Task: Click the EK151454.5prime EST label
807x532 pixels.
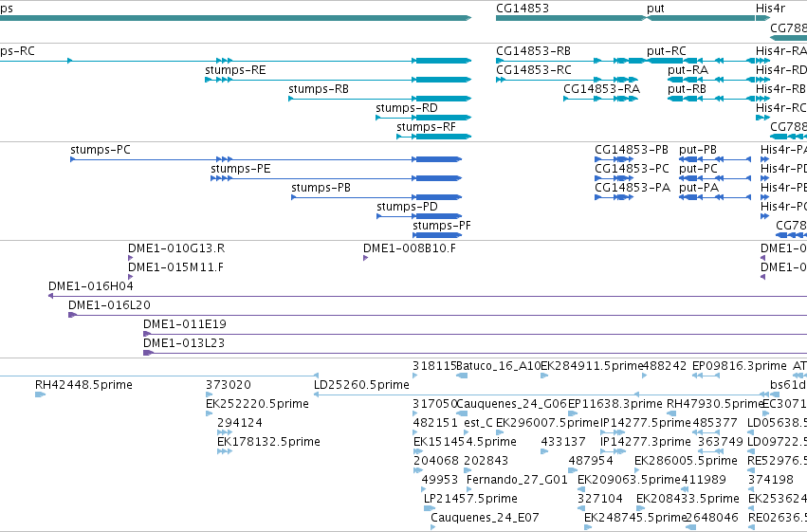Action: pyautogui.click(x=465, y=442)
